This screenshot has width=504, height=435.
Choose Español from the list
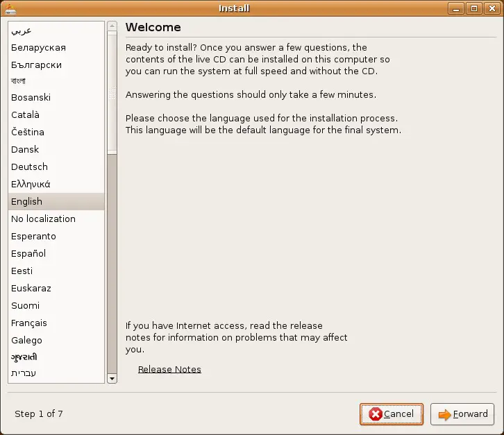click(56, 253)
